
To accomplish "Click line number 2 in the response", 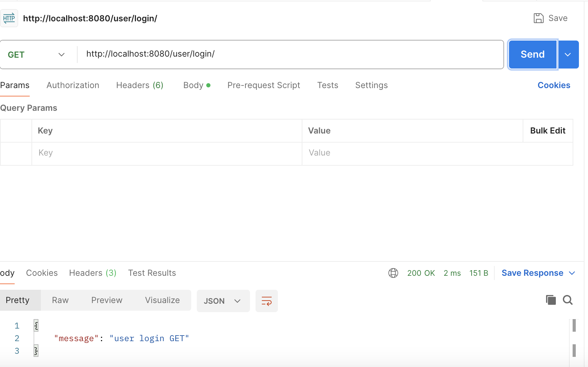I will [x=17, y=338].
